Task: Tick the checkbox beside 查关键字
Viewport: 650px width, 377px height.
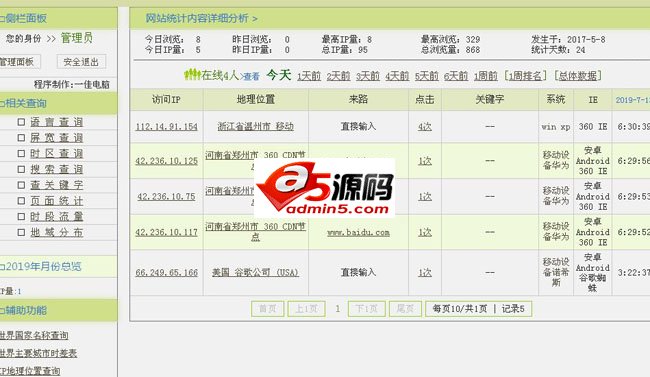Action: tap(21, 185)
